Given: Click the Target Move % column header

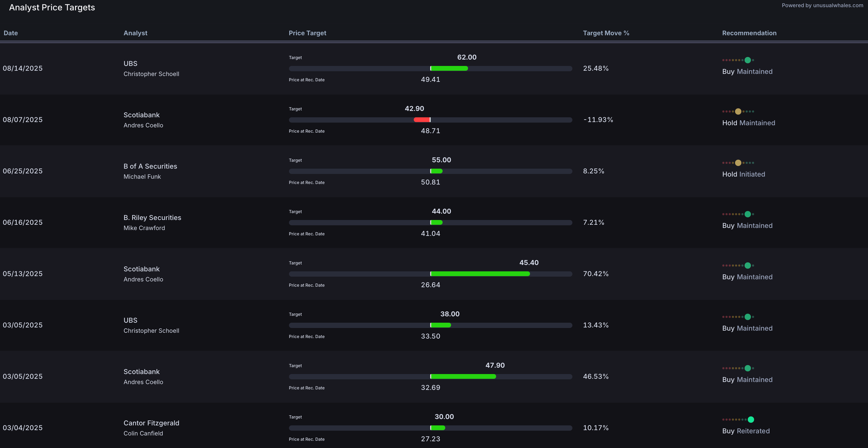Looking at the screenshot, I should (x=606, y=33).
